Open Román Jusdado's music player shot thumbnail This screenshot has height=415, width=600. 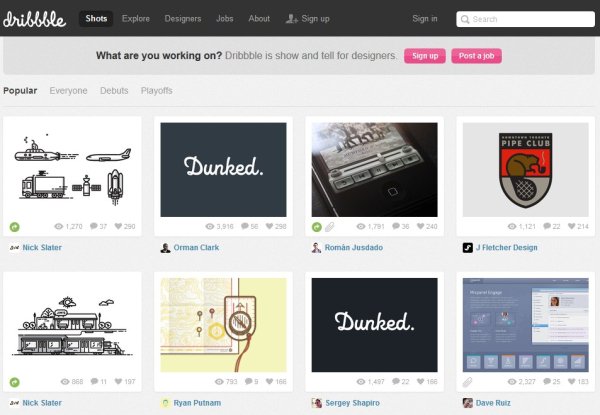point(375,170)
